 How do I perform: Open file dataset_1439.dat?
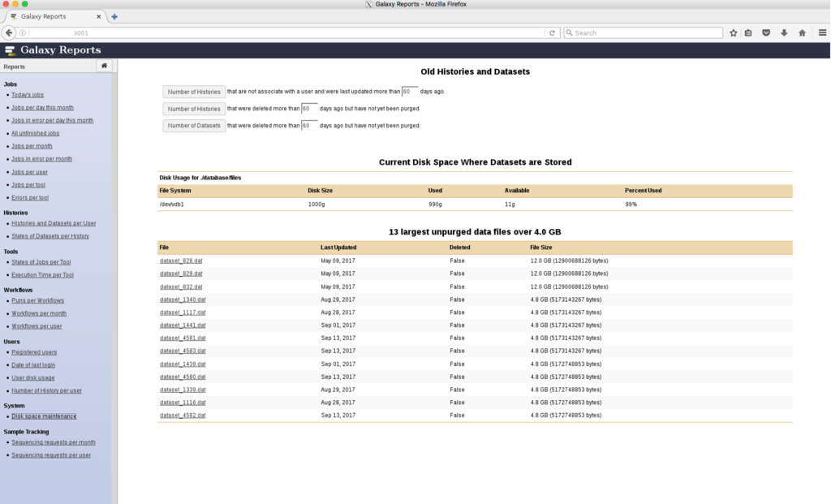coord(183,364)
